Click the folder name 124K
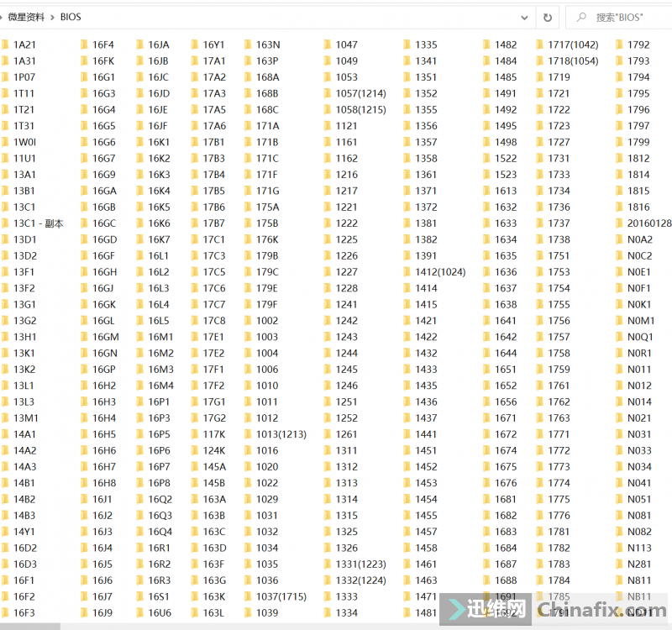The image size is (672, 630). tap(214, 450)
